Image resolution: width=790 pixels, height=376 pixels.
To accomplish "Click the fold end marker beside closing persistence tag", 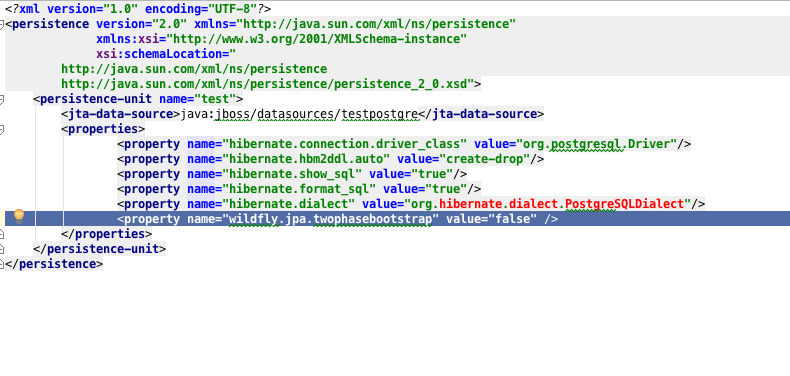I will 2,264.
